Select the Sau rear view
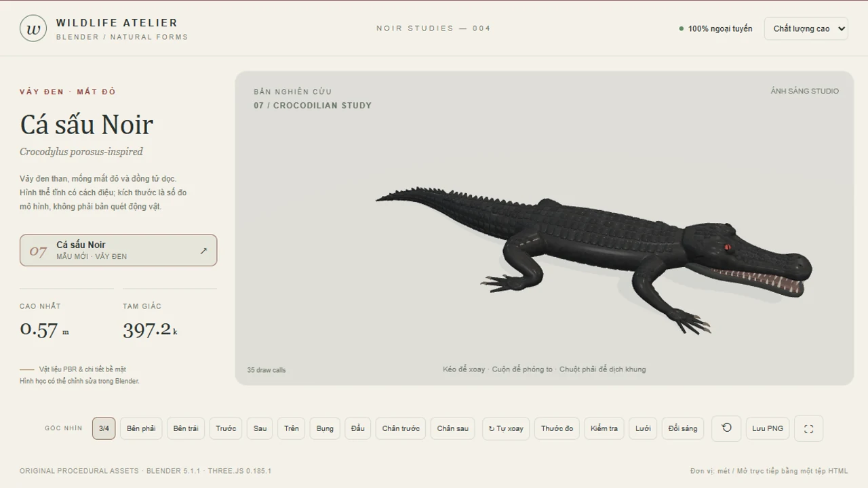This screenshot has width=868, height=488. click(260, 428)
